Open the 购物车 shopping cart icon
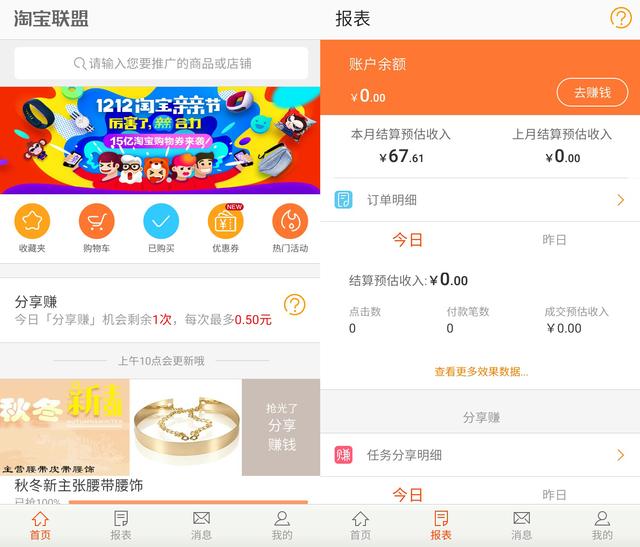Viewport: 640px width, 547px height. 96,221
